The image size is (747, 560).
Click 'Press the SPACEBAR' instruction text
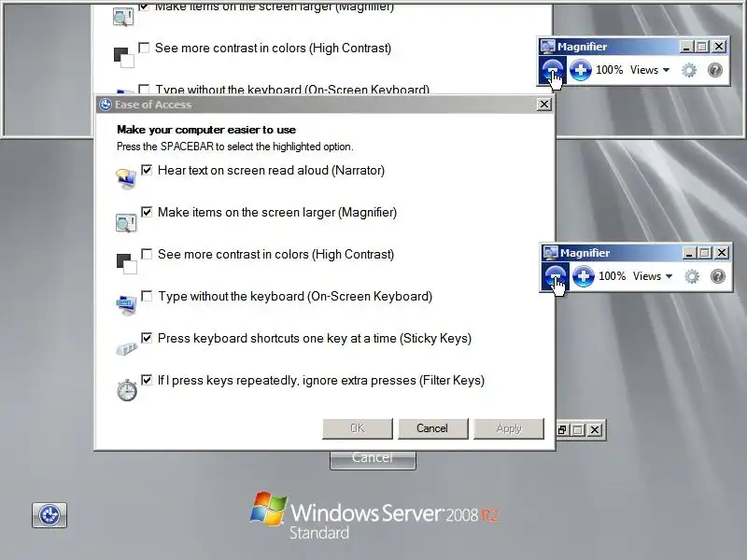click(x=235, y=147)
